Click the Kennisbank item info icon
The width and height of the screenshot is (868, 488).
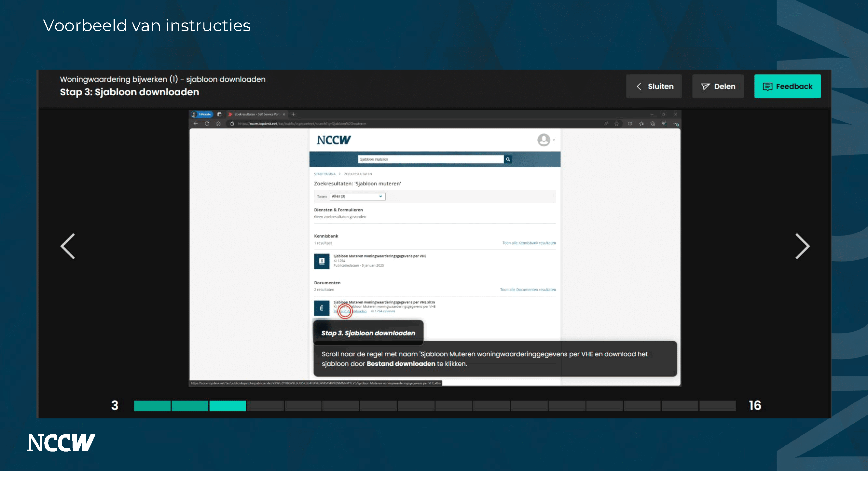[322, 261]
